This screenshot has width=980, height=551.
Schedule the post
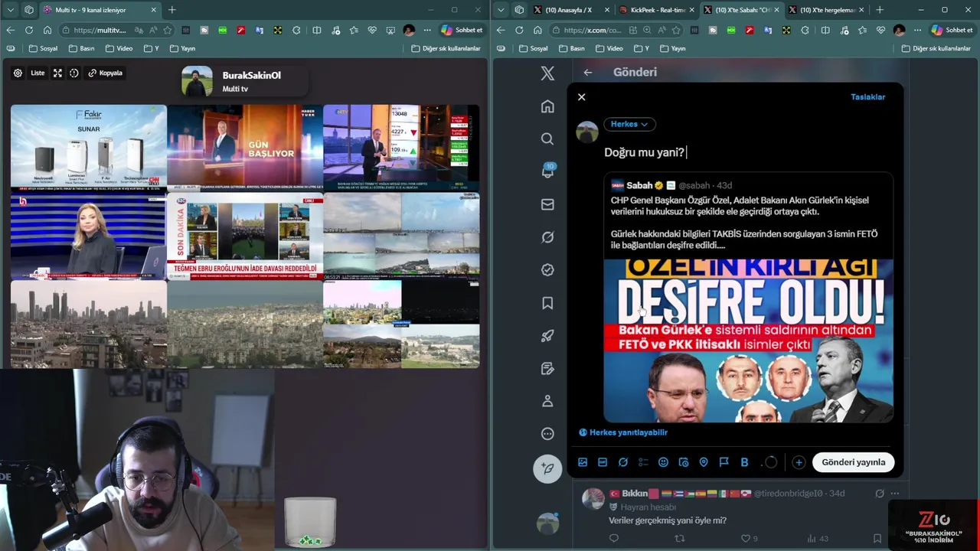(684, 462)
